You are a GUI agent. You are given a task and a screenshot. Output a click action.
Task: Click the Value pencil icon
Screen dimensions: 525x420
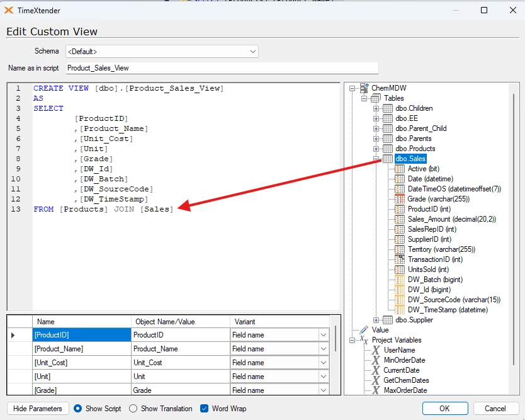364,330
